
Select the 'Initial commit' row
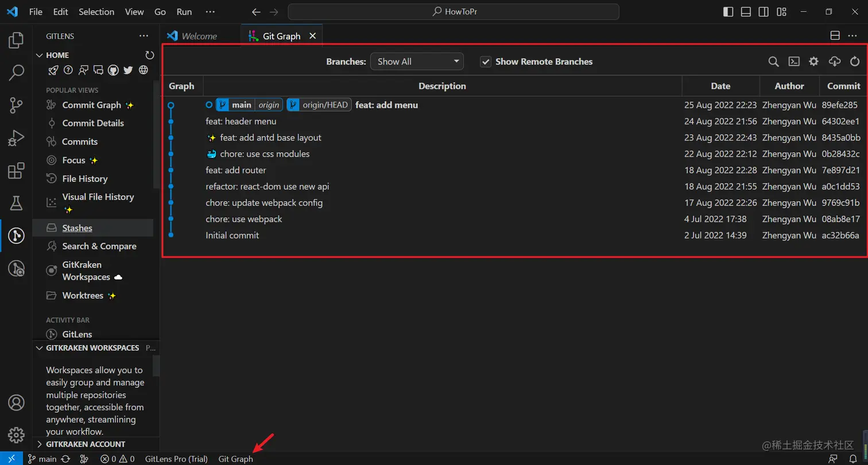[x=514, y=235]
